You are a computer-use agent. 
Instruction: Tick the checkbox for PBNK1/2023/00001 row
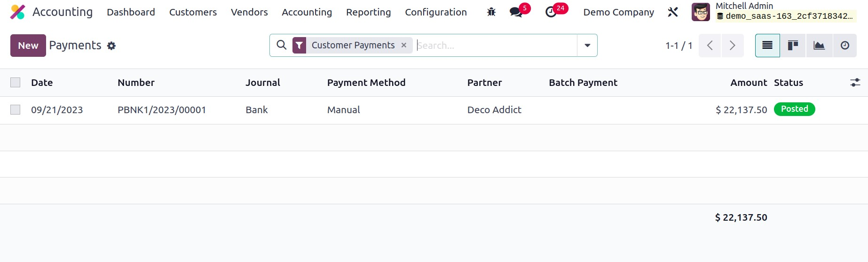[x=16, y=110]
